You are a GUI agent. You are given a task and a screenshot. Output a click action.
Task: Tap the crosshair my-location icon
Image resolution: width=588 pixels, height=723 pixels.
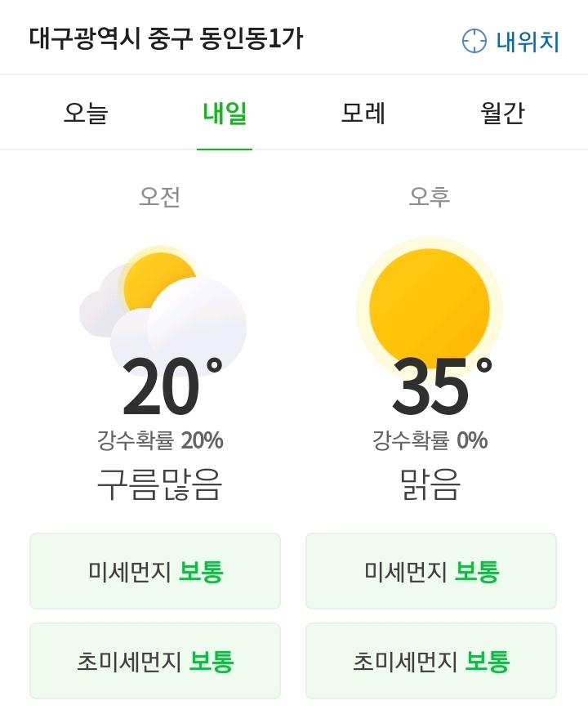[x=474, y=41]
